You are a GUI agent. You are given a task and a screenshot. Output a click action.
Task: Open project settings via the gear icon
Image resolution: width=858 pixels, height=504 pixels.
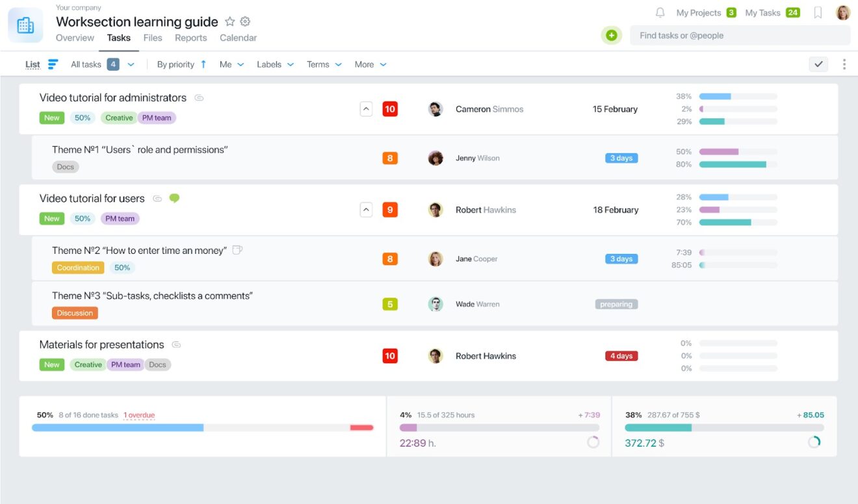[245, 21]
